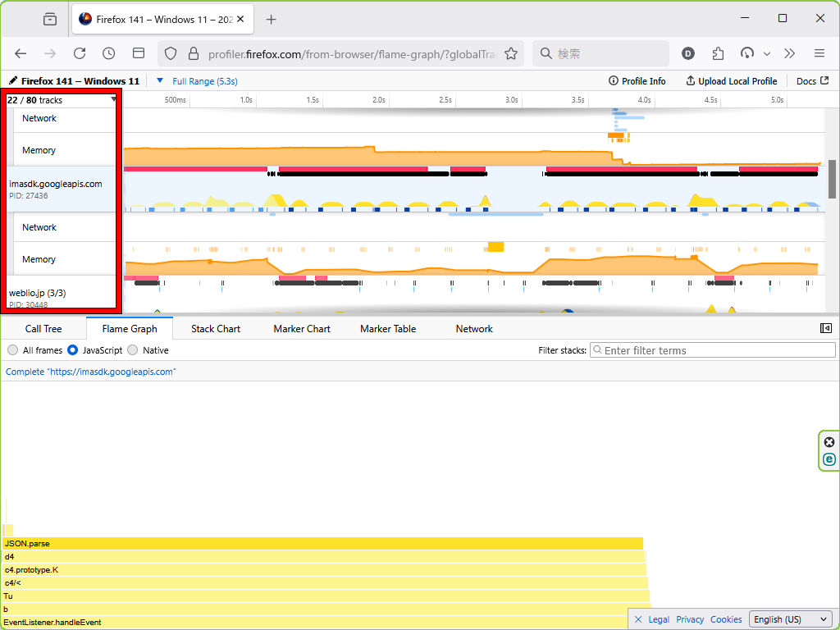The height and width of the screenshot is (630, 840).
Task: Open the Firefox application menu
Action: tap(819, 53)
